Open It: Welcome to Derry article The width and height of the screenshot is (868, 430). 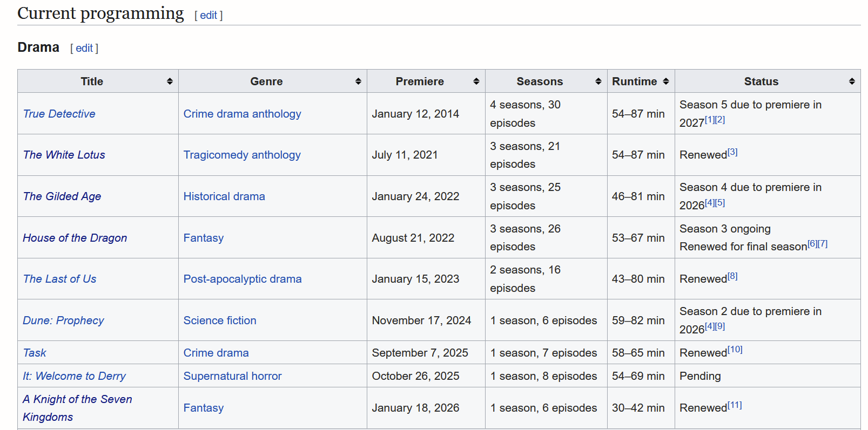75,376
